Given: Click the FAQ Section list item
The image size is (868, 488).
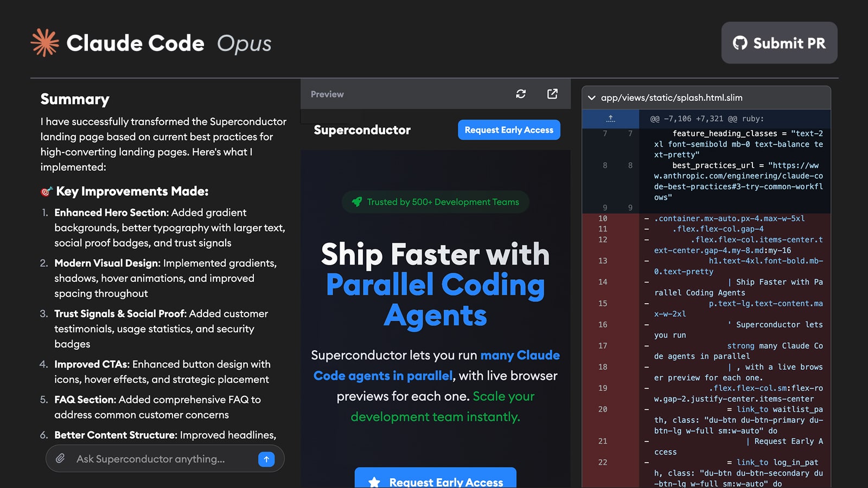Looking at the screenshot, I should point(157,407).
